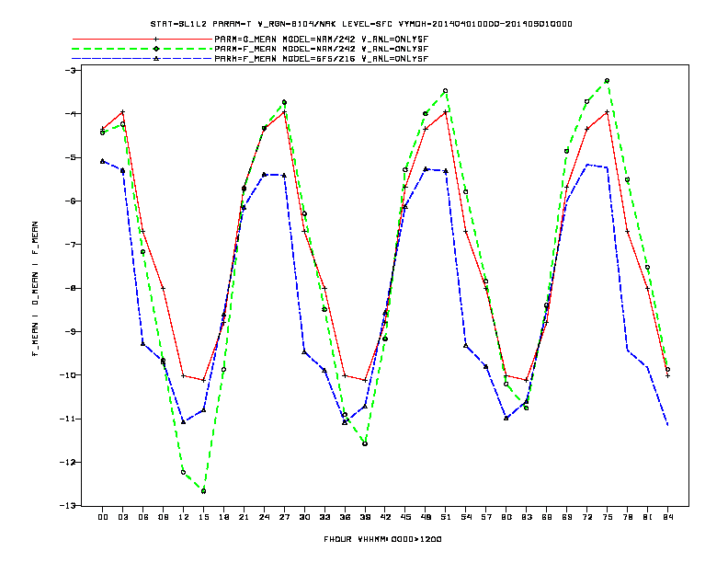Click the x-axis tick label 12

coord(184,517)
